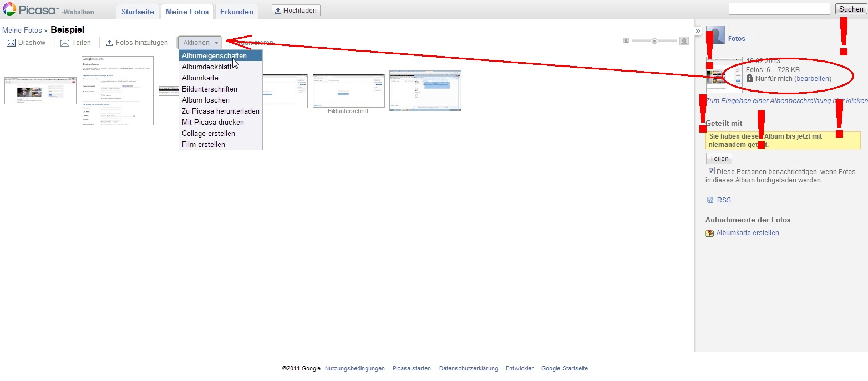Click the Albumkarte erstellen map icon
Screen dimensions: 868x381
pyautogui.click(x=710, y=233)
